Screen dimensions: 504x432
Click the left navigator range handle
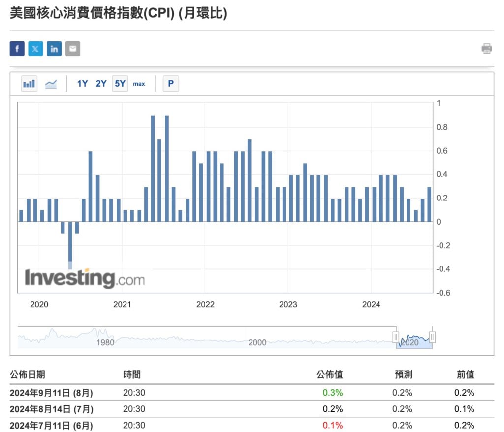pyautogui.click(x=396, y=337)
